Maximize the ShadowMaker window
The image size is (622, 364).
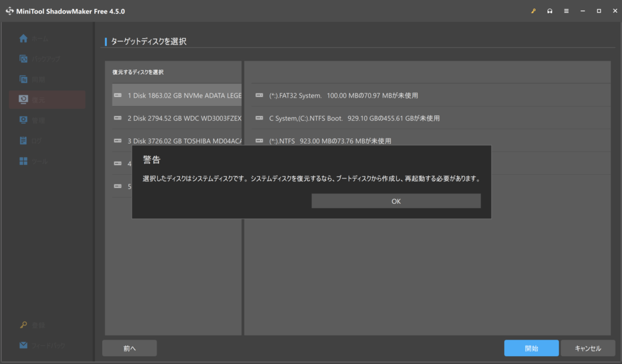(x=598, y=11)
